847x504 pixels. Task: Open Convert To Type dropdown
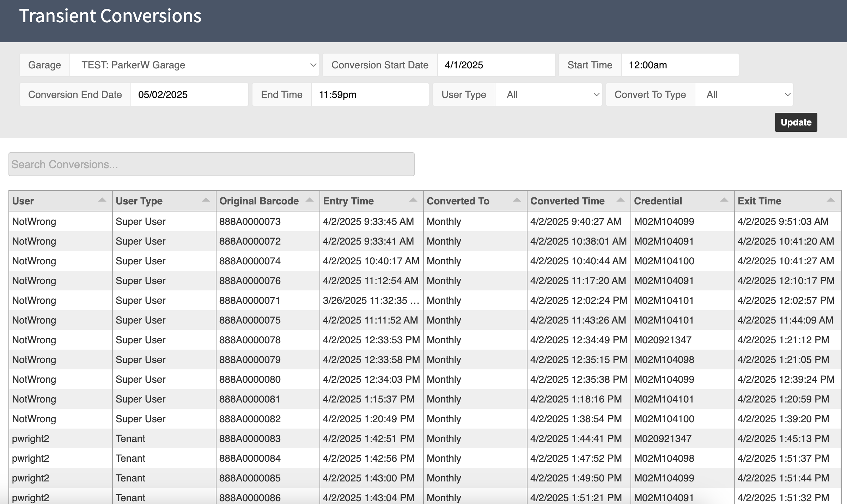[744, 94]
